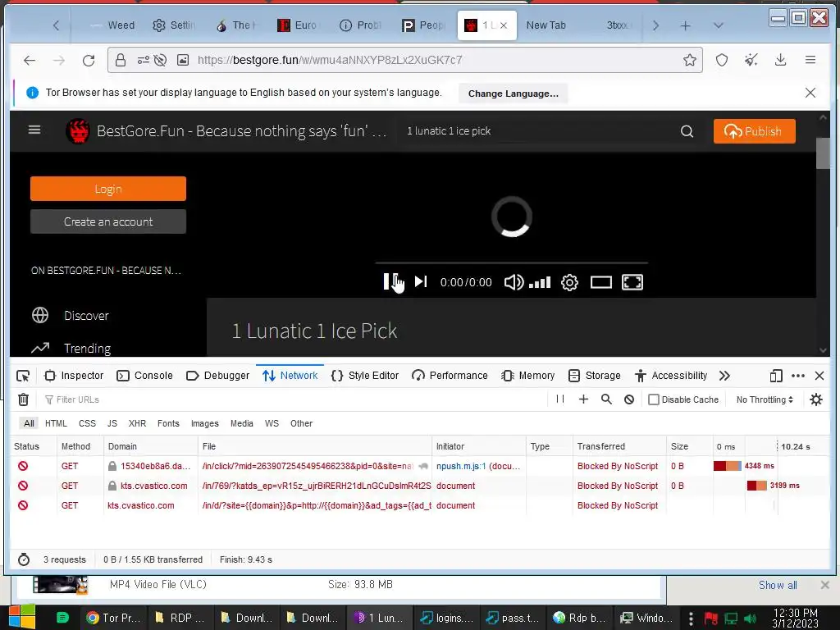The image size is (840, 630).
Task: Switch to the Console tab
Action: (144, 376)
